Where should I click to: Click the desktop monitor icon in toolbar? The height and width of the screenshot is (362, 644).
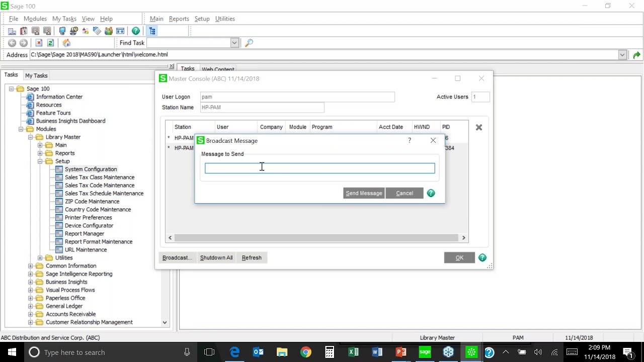point(62,31)
